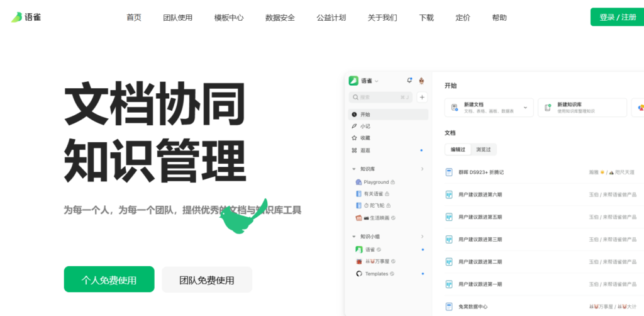Viewport: 644px width, 316px height.
Task: Open 关于我们 navigation item
Action: coord(382,18)
